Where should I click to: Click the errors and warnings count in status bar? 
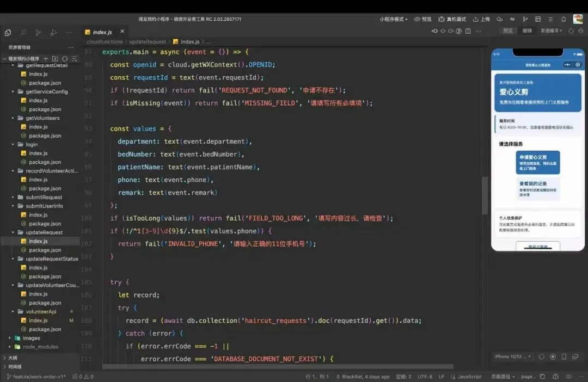click(x=83, y=377)
